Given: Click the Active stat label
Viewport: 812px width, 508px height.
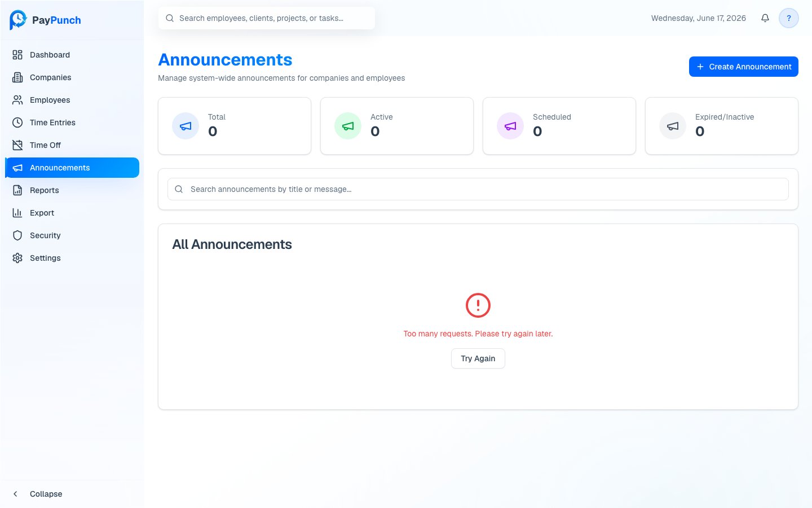Looking at the screenshot, I should coord(382,117).
